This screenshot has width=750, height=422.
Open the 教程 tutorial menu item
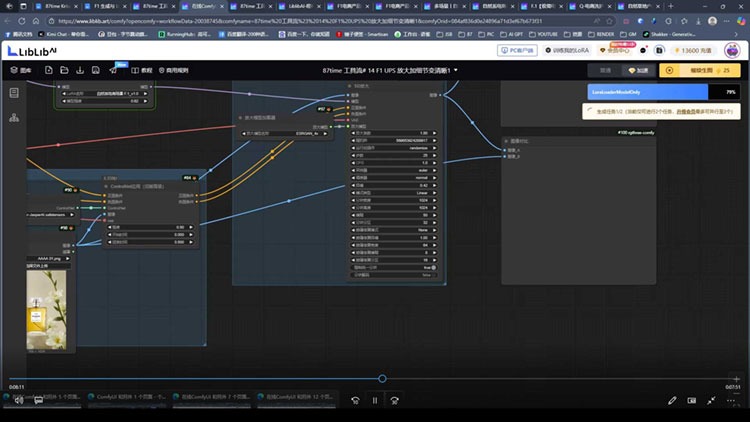[146, 71]
